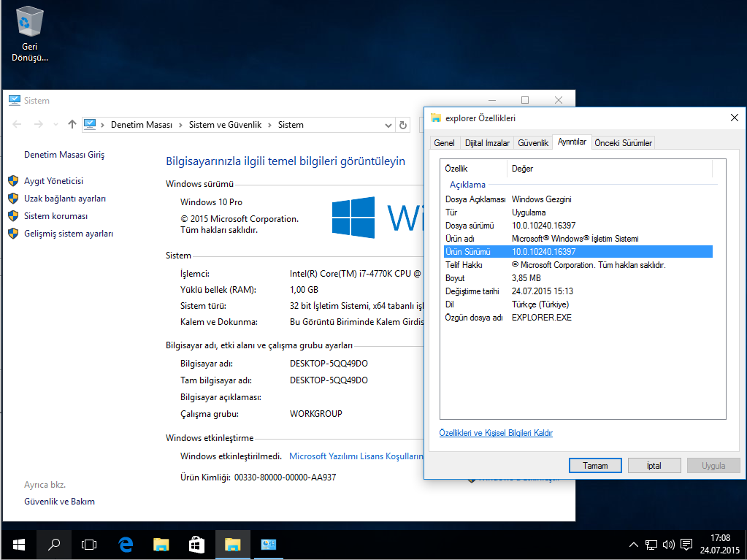Open Task View from taskbar
The image size is (747, 560).
pyautogui.click(x=89, y=544)
